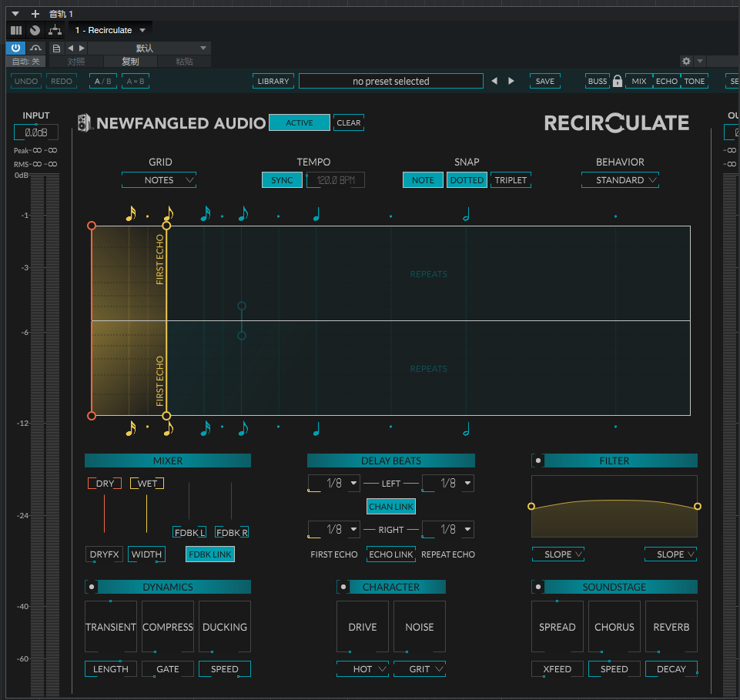Toggle the CHARACTER section enable dot
740x700 pixels.
tap(343, 587)
